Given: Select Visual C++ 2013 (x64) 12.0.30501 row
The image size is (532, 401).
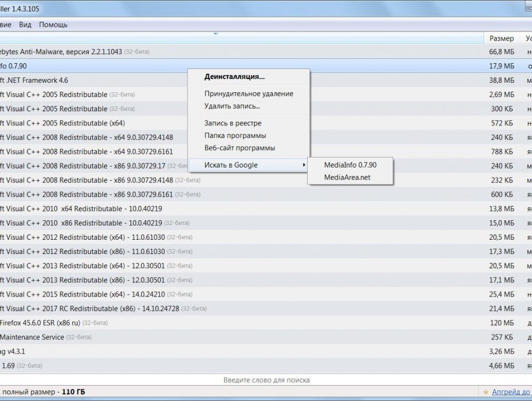Looking at the screenshot, I should [266, 266].
